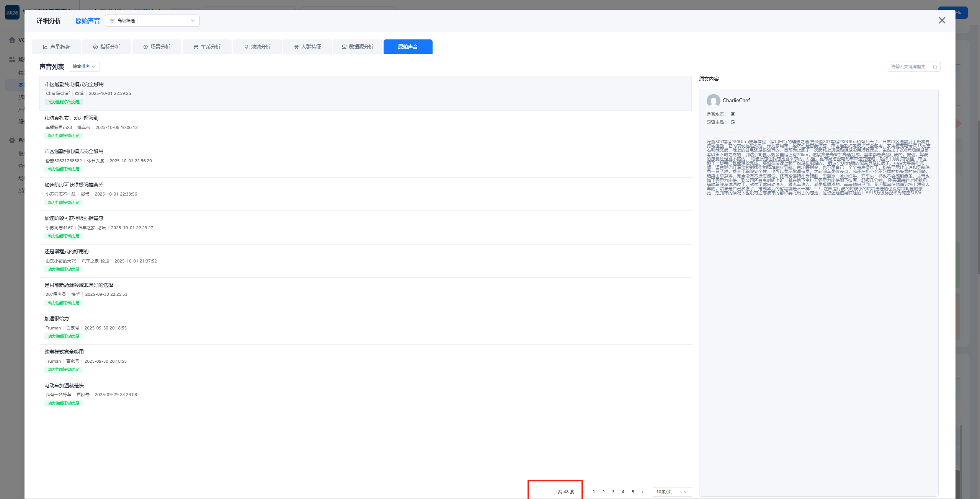Switch to the 声量趋势 tab
Image resolution: width=980 pixels, height=499 pixels.
(56, 47)
